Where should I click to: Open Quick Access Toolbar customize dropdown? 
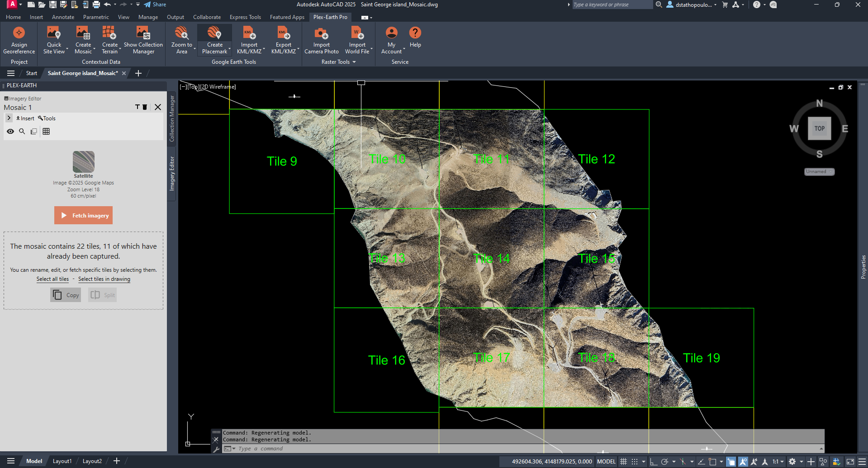click(x=138, y=5)
